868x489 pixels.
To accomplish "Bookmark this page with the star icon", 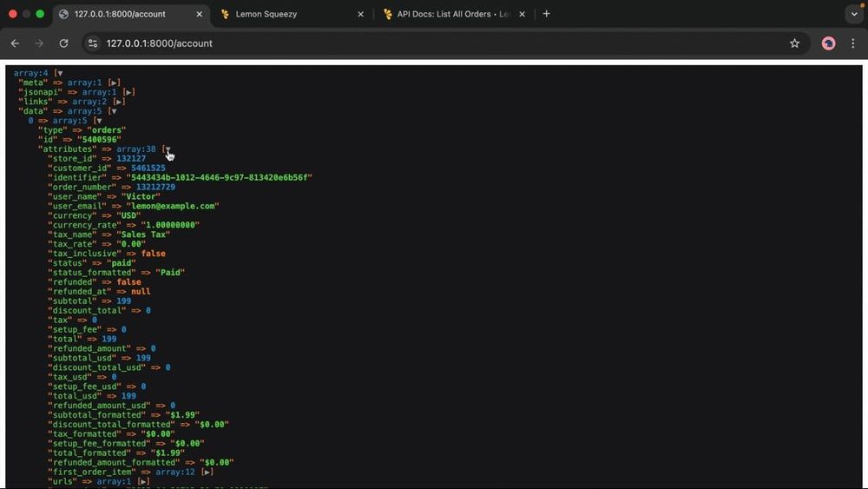I will 794,43.
